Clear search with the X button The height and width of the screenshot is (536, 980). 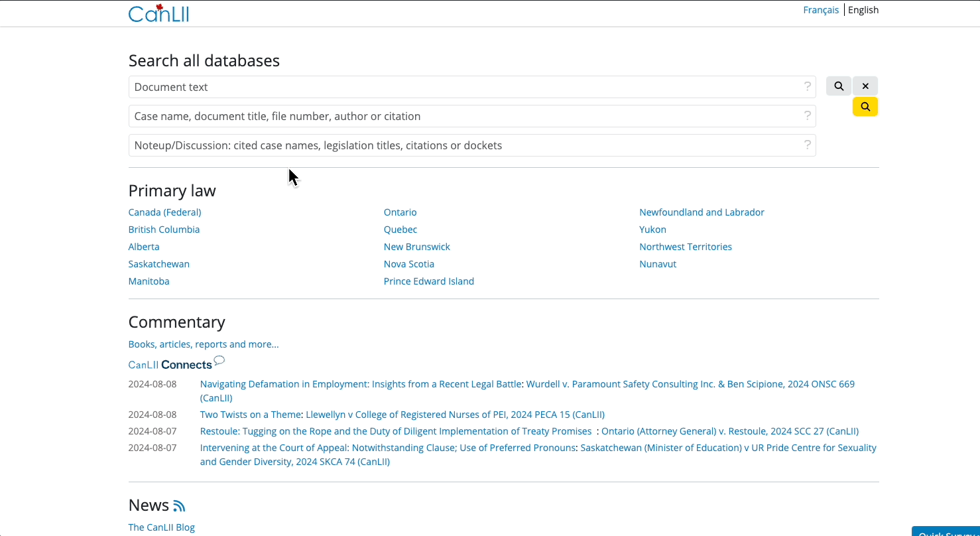865,86
